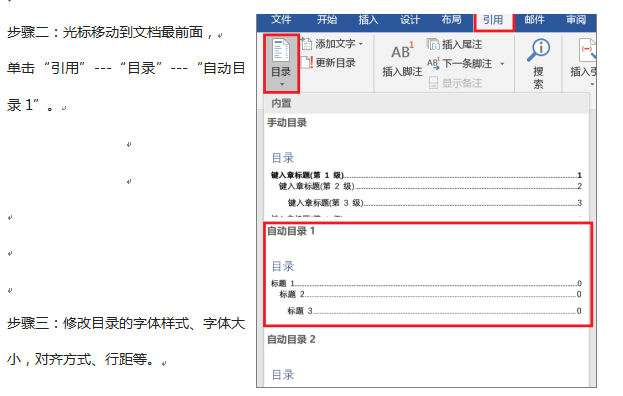Click 键入章标题(第 2 级) preview line
Image resolution: width=623 pixels, height=396 pixels.
[x=430, y=186]
